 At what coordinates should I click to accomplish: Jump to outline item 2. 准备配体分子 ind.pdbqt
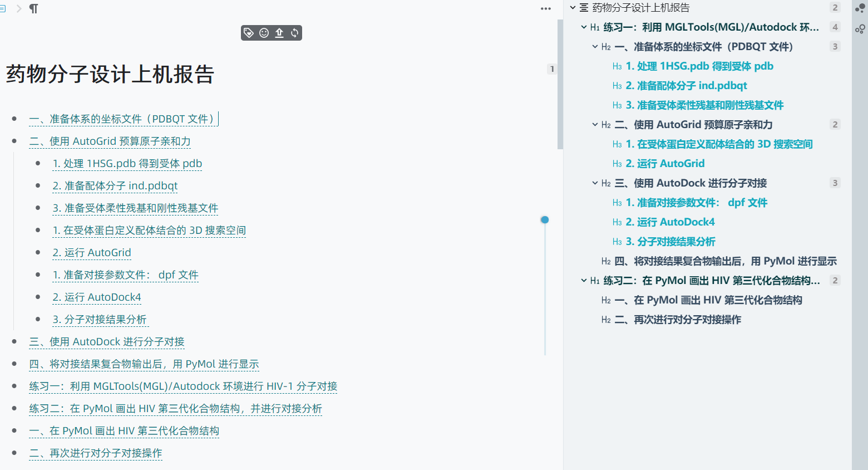[686, 86]
